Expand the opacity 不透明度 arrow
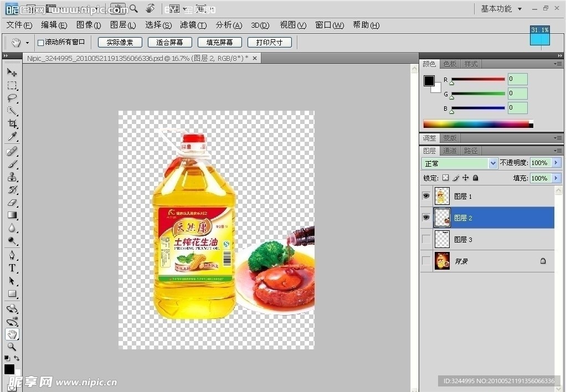Viewport: 566px width, 392px height. click(556, 163)
